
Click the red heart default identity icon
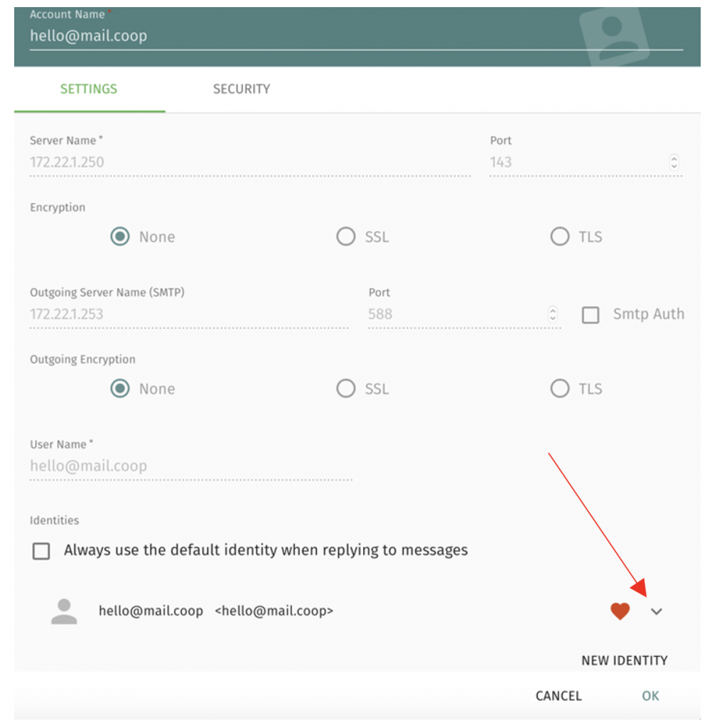click(620, 611)
